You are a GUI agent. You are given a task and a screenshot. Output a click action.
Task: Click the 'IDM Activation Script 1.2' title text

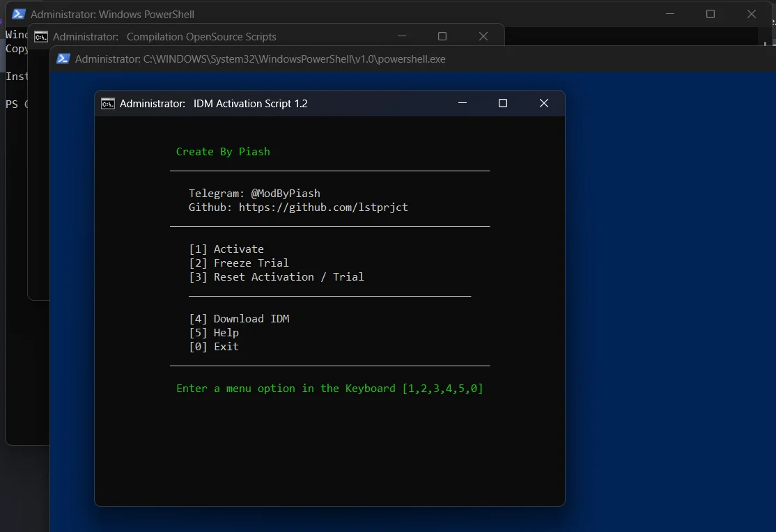point(250,104)
